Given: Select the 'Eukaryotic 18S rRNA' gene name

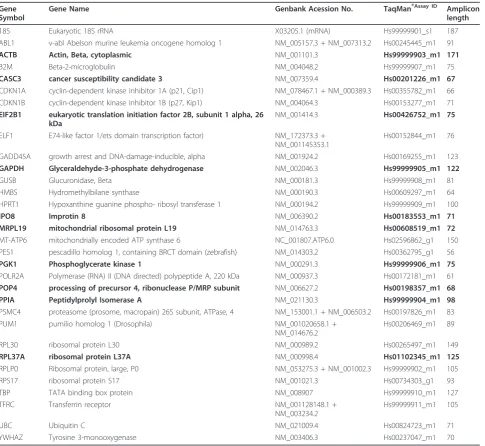Looking at the screenshot, I should [x=81, y=31].
